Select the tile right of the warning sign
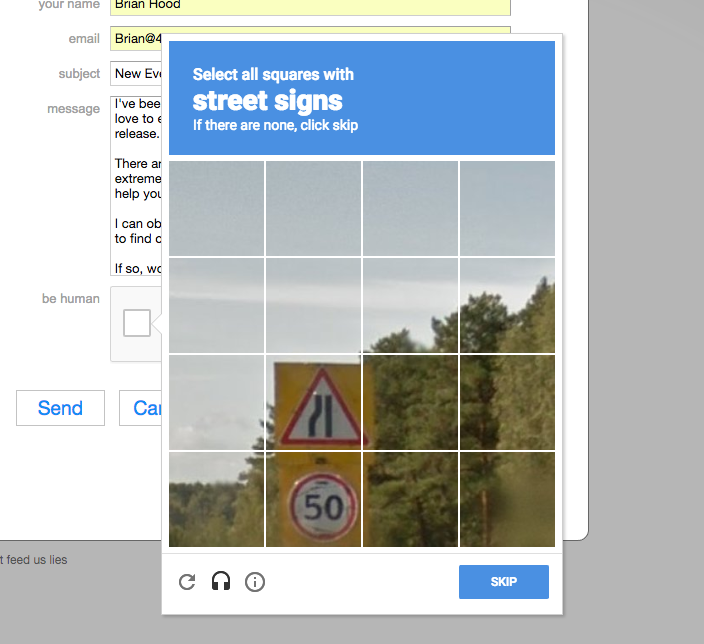The image size is (704, 644). click(410, 402)
